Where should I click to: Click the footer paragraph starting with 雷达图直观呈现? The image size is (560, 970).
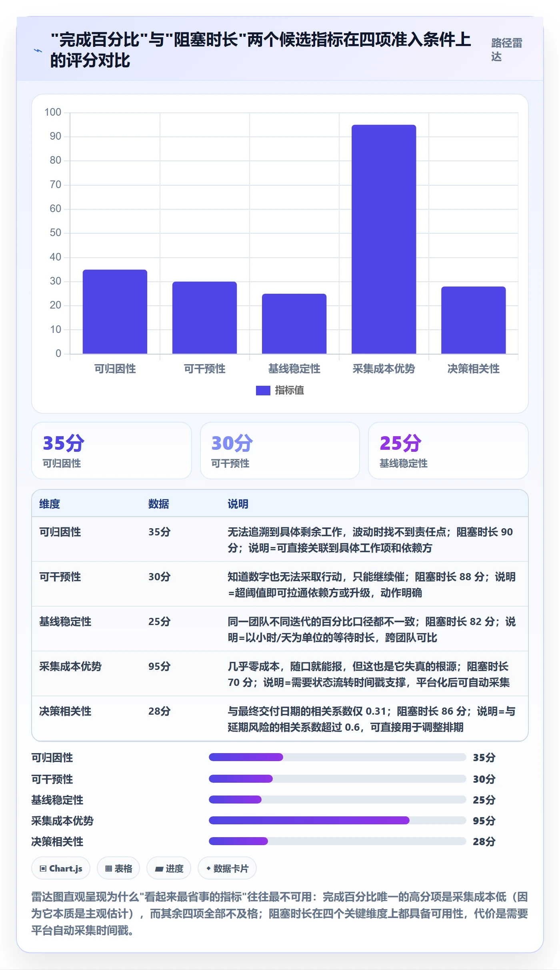(x=280, y=914)
